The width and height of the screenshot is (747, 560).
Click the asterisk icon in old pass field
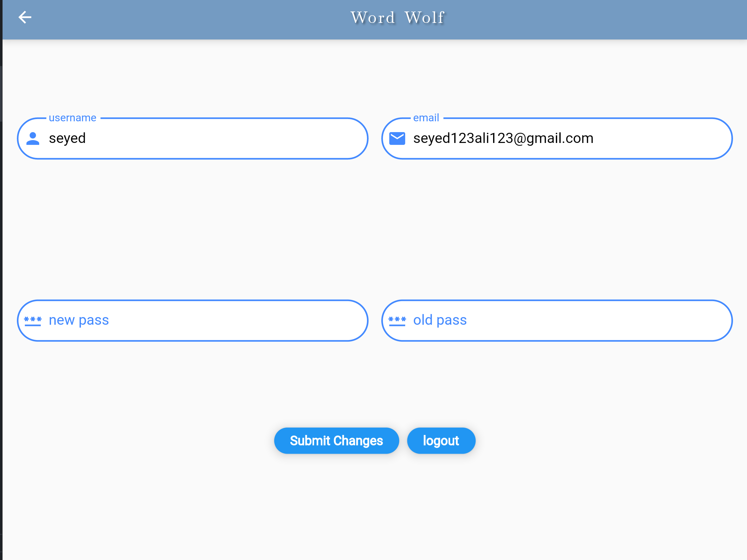pyautogui.click(x=397, y=321)
